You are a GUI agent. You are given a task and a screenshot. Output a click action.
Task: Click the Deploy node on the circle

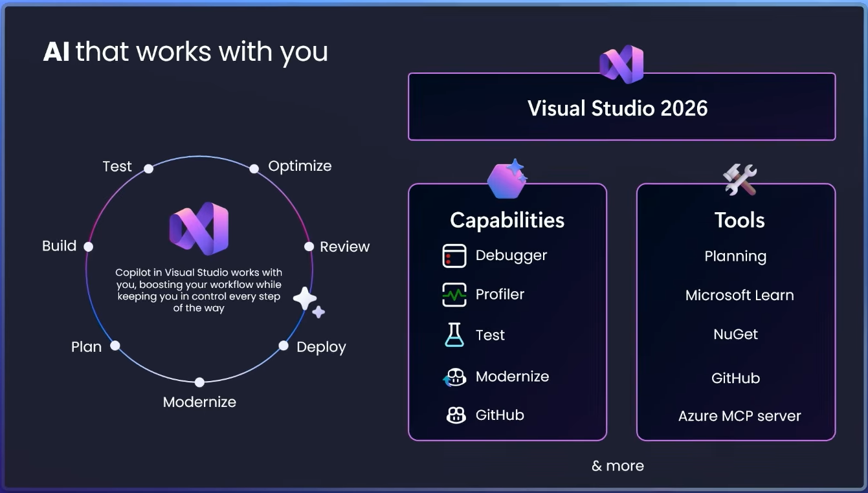pos(284,346)
